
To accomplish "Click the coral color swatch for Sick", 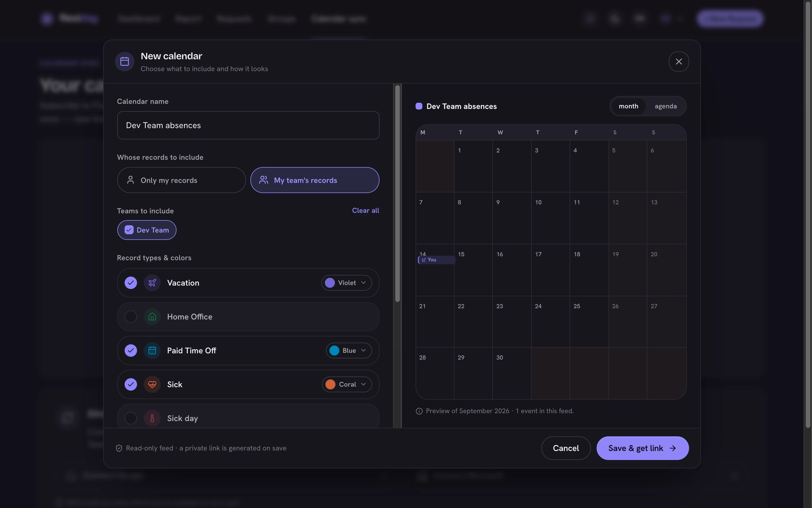I will (x=330, y=385).
